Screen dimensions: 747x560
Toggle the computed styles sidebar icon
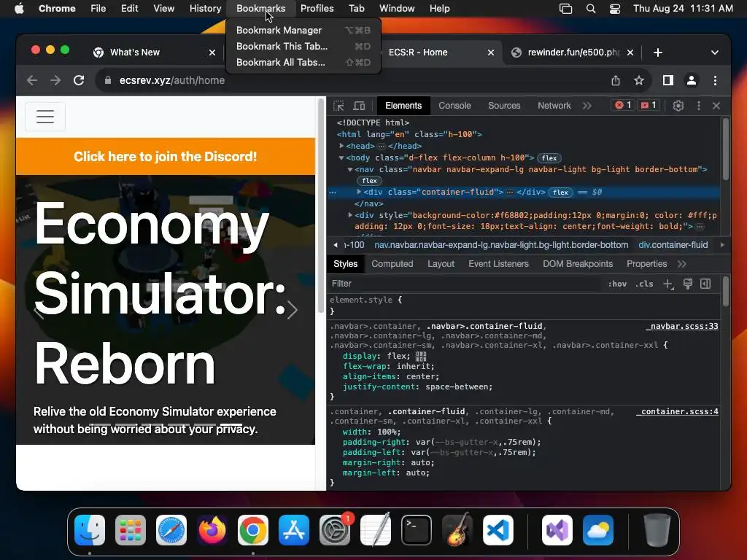[705, 284]
